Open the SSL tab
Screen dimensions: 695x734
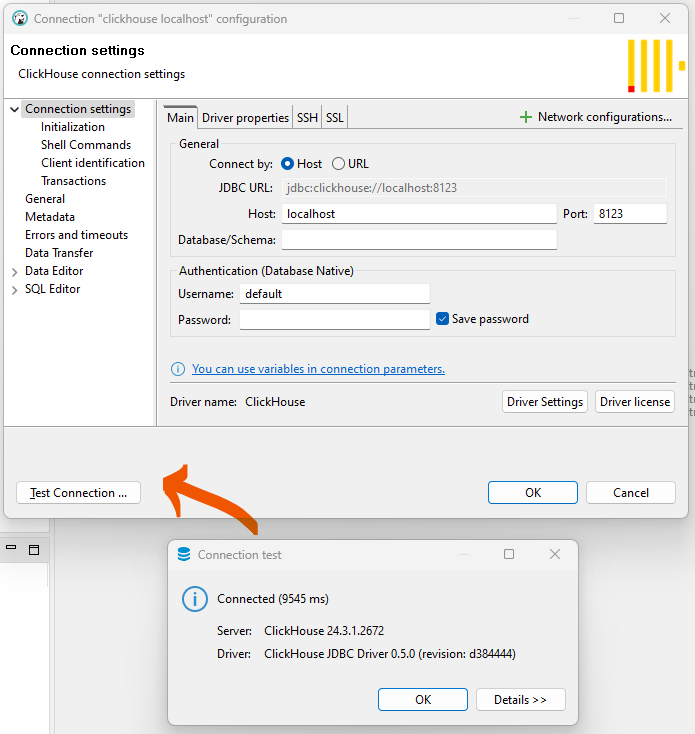pyautogui.click(x=335, y=117)
